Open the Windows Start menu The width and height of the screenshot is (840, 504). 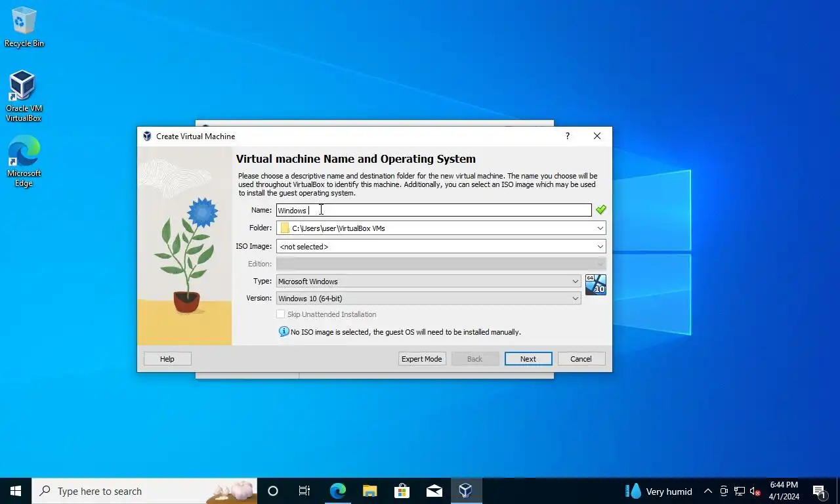click(x=16, y=491)
